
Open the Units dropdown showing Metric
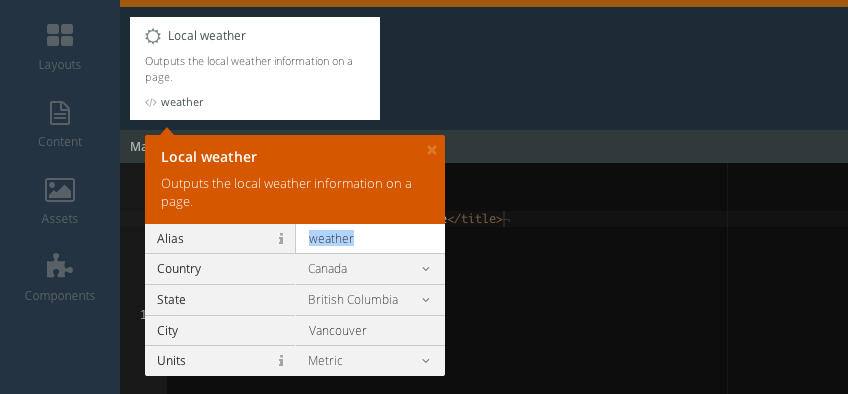click(370, 360)
